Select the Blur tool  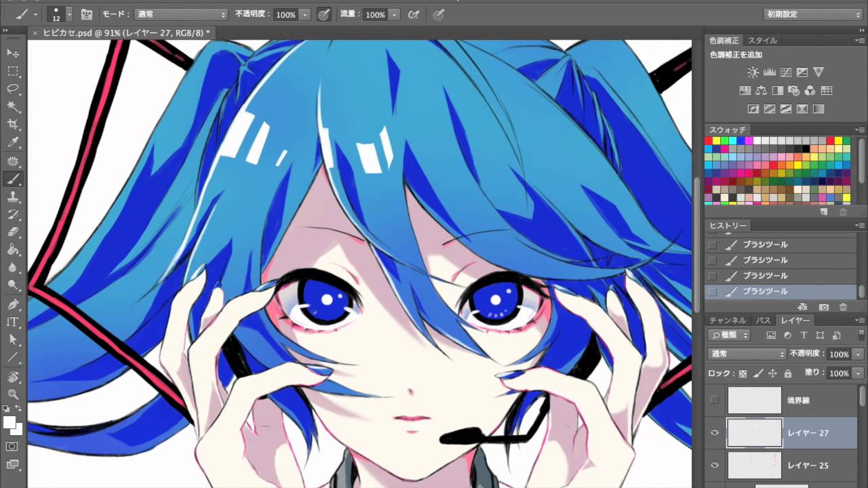click(13, 268)
